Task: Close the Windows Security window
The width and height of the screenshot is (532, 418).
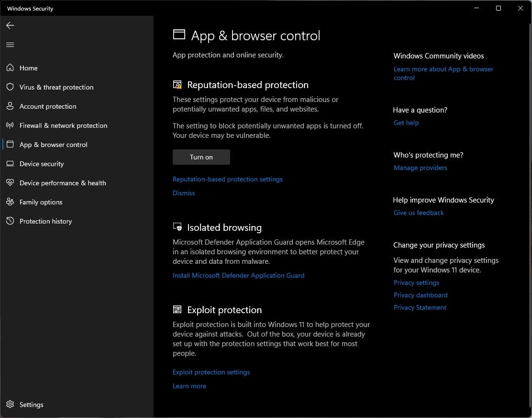Action: click(x=520, y=8)
